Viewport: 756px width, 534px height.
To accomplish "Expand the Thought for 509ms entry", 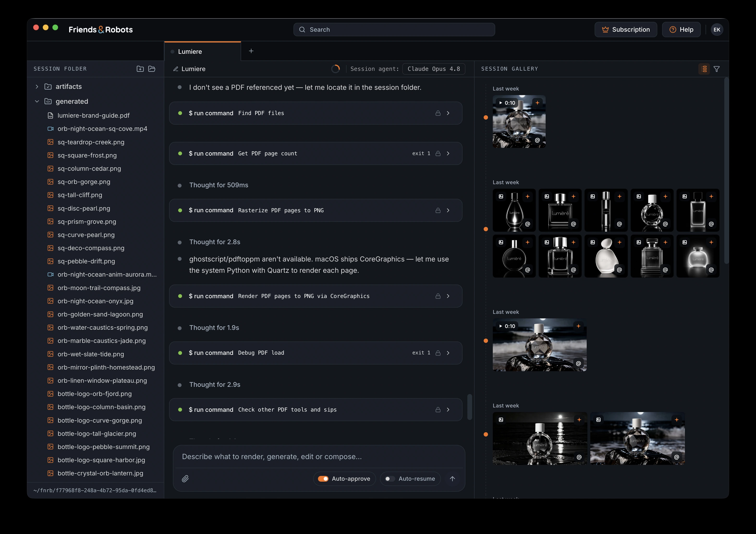I will coord(219,185).
